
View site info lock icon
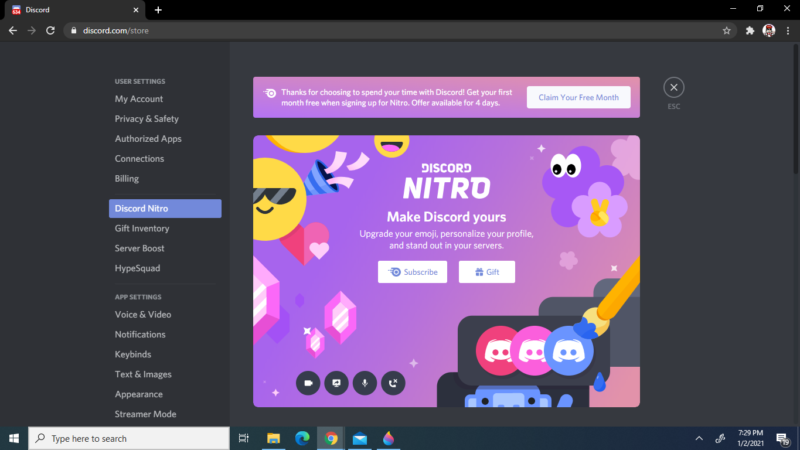[73, 31]
